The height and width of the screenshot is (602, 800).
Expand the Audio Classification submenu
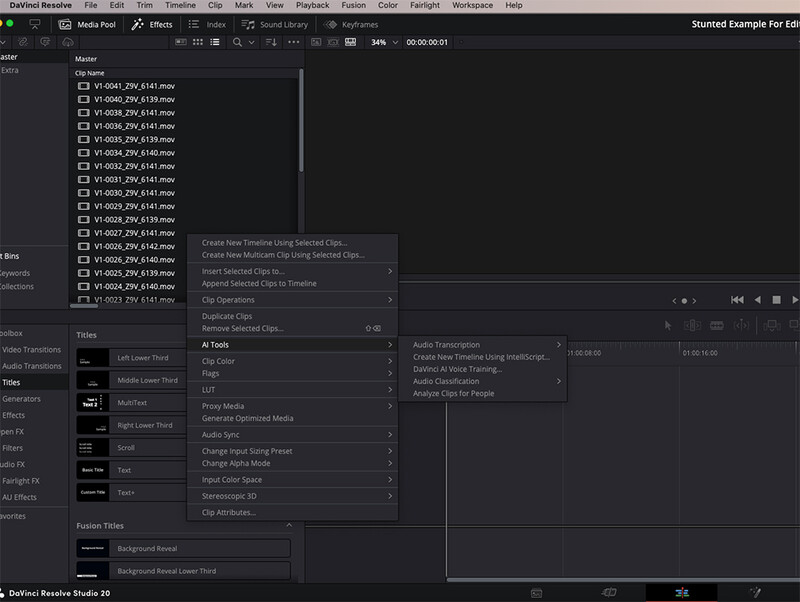pos(483,382)
